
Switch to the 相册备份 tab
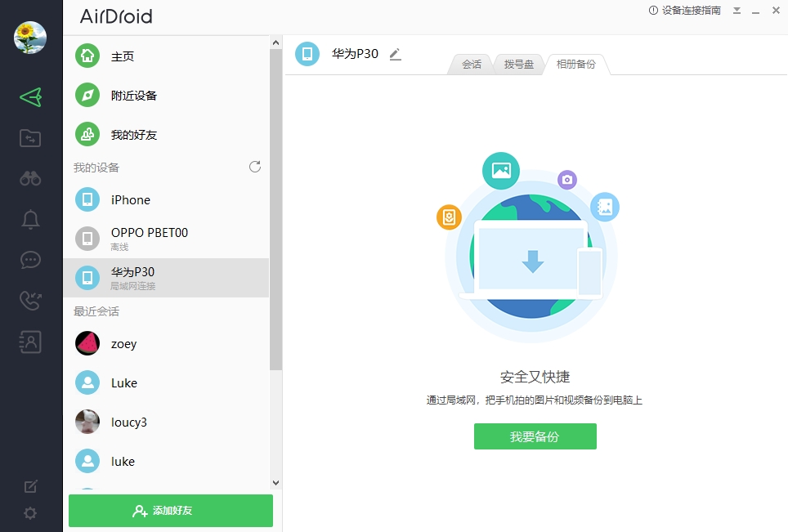pos(576,65)
